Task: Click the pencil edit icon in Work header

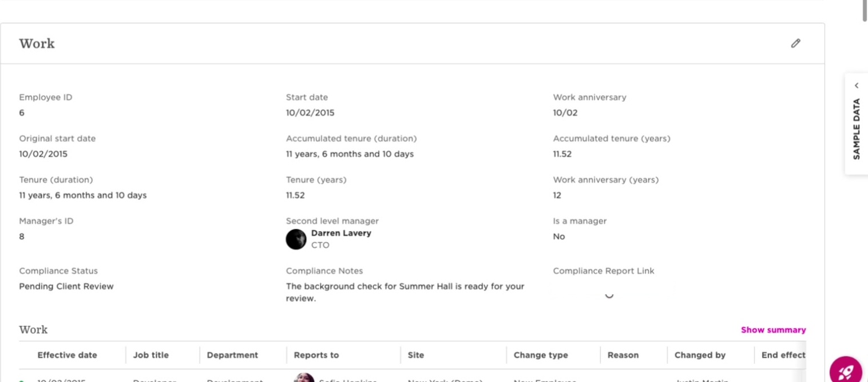Action: [795, 44]
